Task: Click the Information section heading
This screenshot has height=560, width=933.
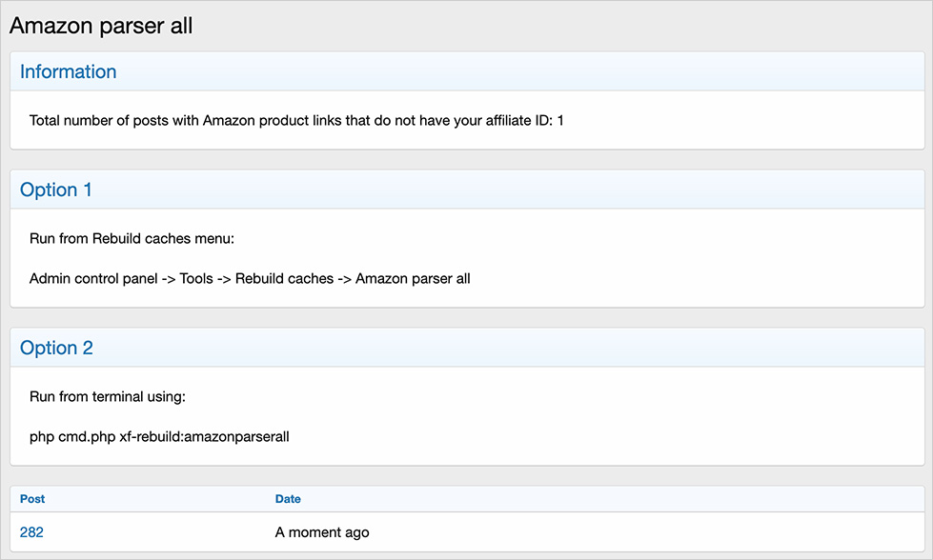Action: [x=68, y=72]
